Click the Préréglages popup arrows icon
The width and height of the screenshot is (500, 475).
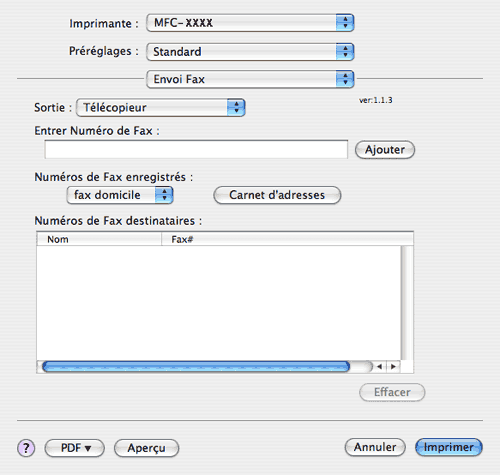pos(345,52)
